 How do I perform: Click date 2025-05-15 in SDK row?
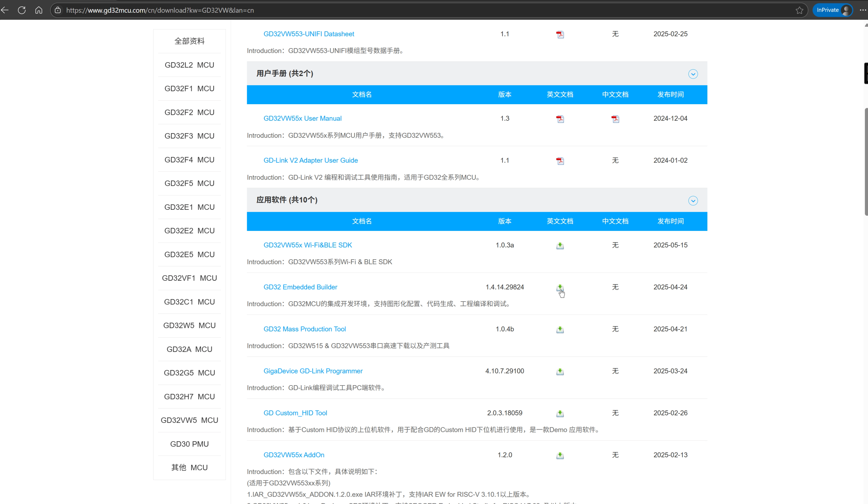click(x=670, y=245)
